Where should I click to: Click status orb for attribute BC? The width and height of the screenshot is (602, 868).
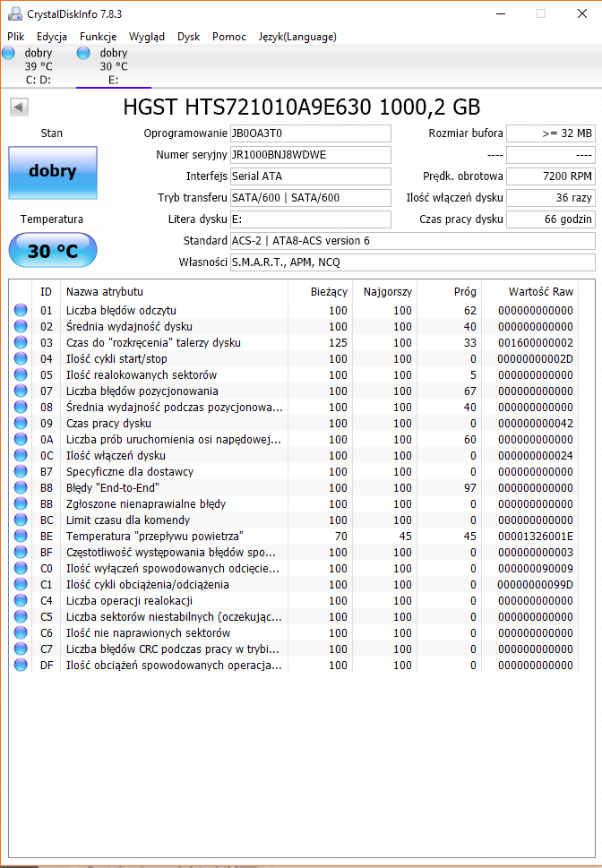21,520
